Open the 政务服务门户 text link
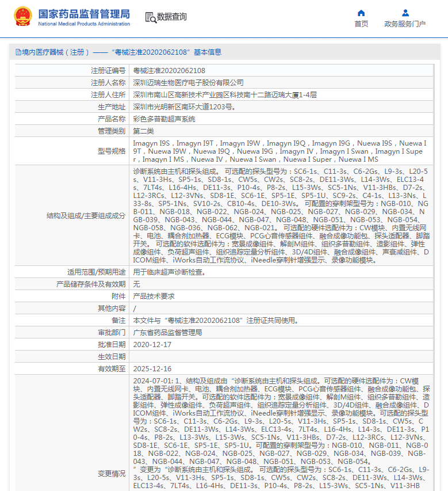 click(405, 24)
